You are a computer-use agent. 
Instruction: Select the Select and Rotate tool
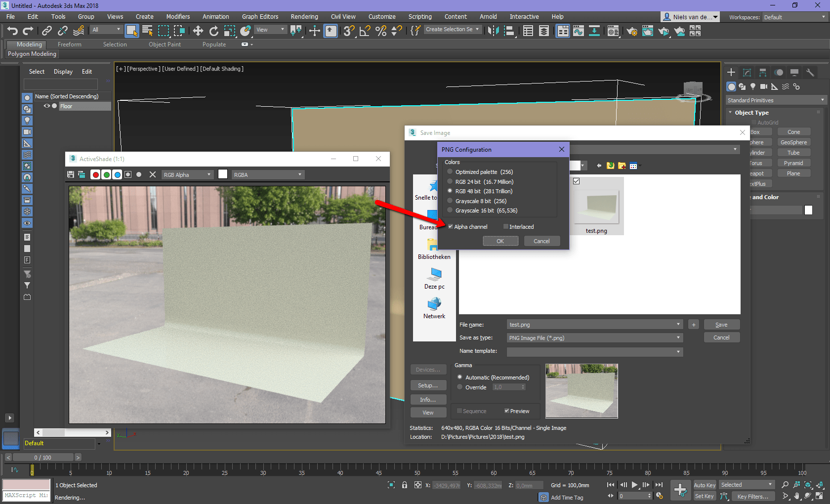click(x=213, y=31)
